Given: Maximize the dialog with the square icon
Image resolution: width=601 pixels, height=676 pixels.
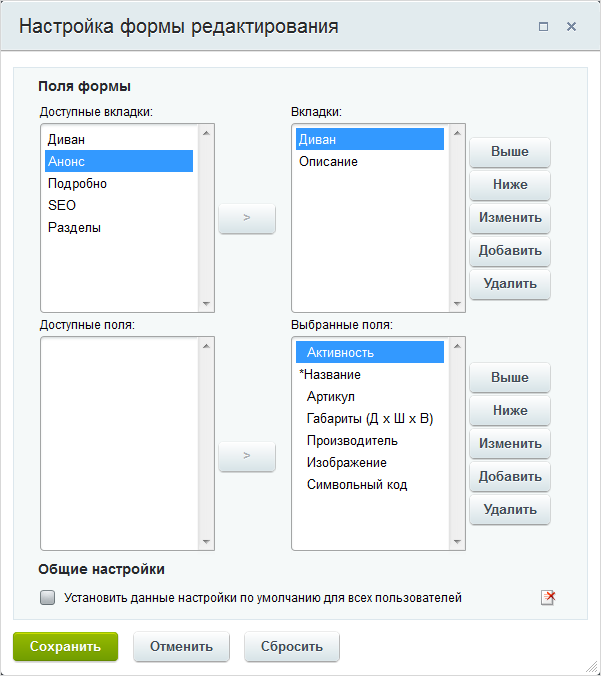Looking at the screenshot, I should [x=544, y=27].
